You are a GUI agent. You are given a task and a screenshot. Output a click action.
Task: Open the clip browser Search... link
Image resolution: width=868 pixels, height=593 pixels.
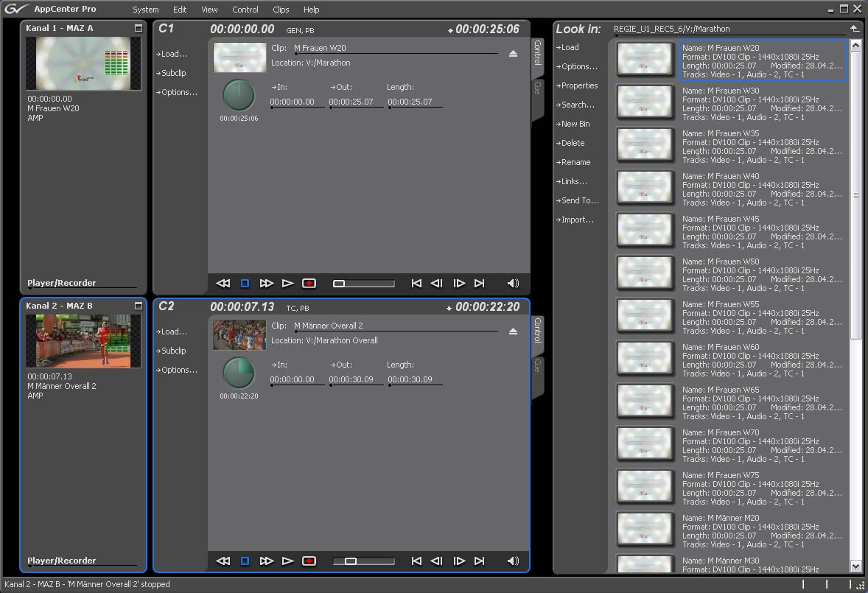[x=575, y=105]
